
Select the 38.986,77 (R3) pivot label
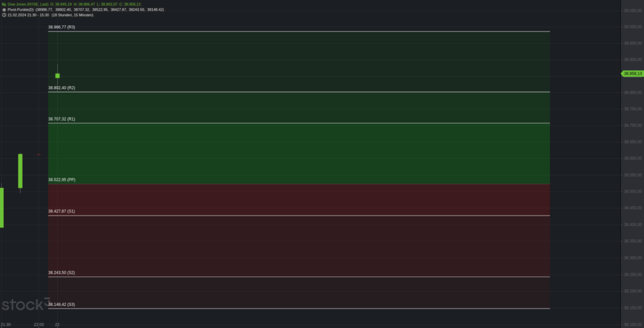click(62, 28)
